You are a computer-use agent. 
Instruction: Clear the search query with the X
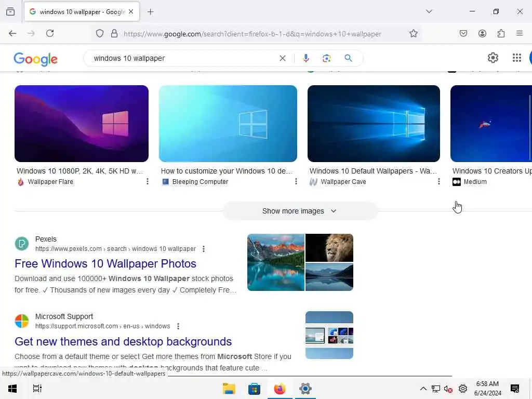coord(282,58)
